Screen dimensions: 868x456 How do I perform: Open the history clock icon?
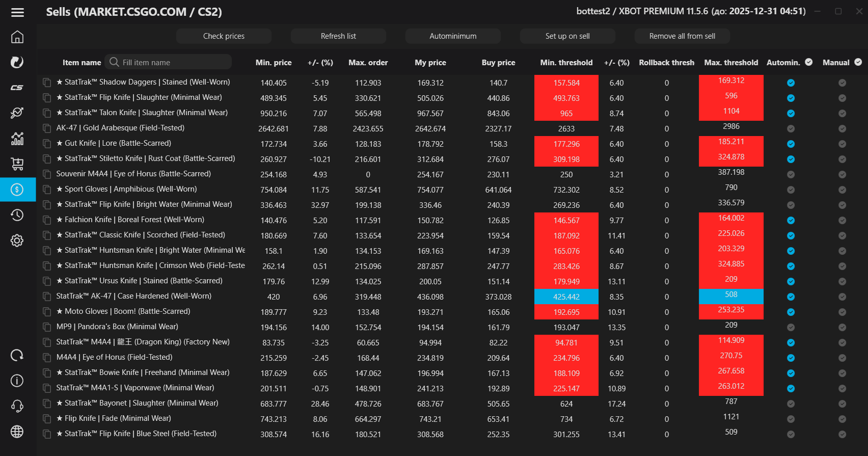pyautogui.click(x=17, y=215)
